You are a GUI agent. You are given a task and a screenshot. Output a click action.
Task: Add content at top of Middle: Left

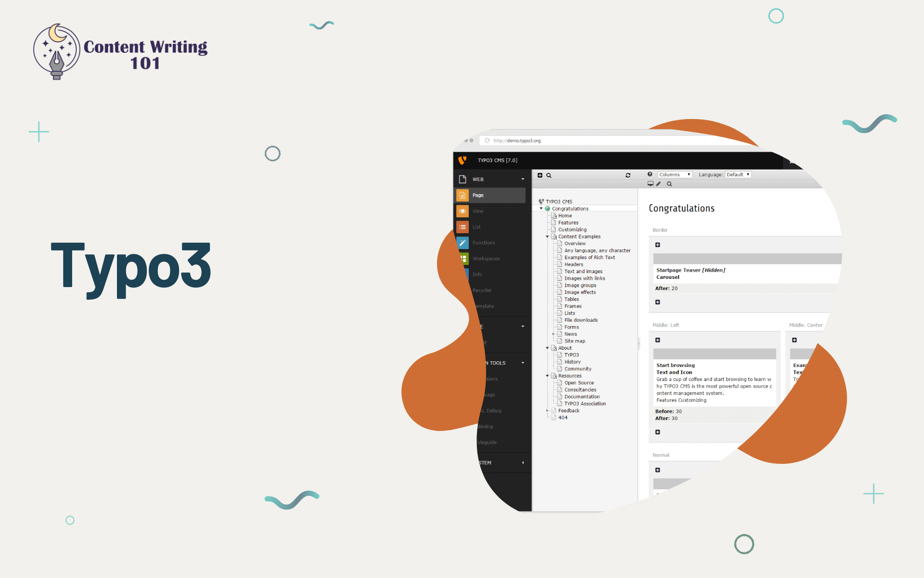pos(657,340)
